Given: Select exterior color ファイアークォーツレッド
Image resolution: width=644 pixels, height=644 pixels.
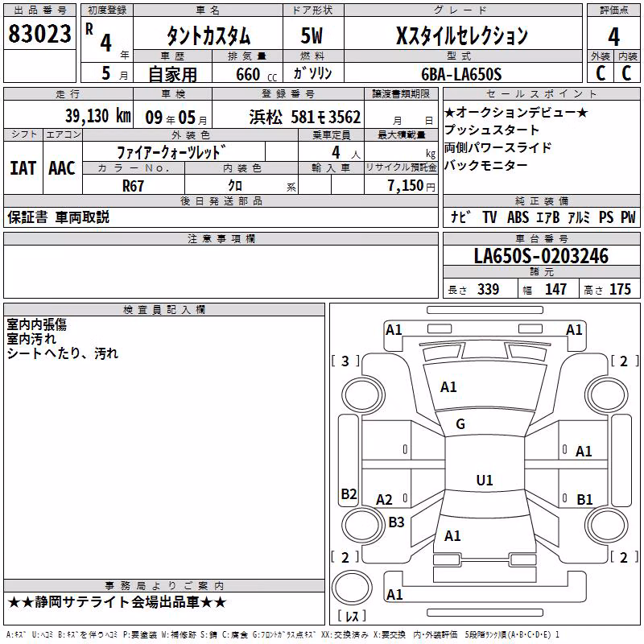Looking at the screenshot, I should [x=171, y=152].
